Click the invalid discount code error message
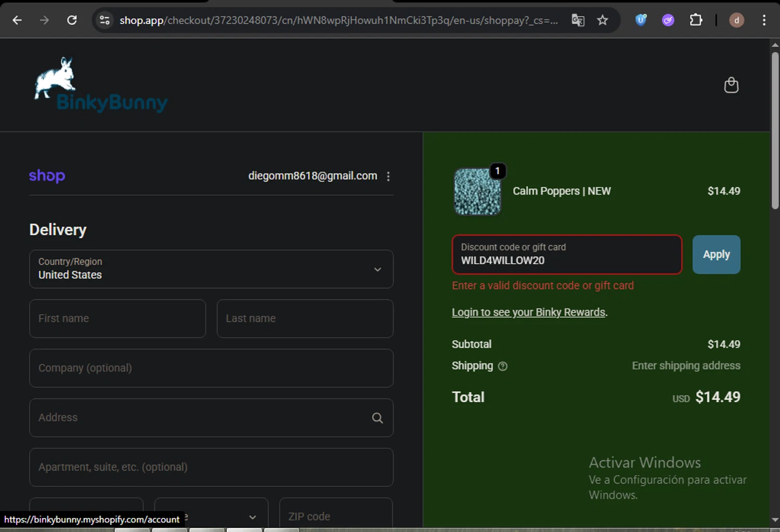780x532 pixels. coord(543,286)
